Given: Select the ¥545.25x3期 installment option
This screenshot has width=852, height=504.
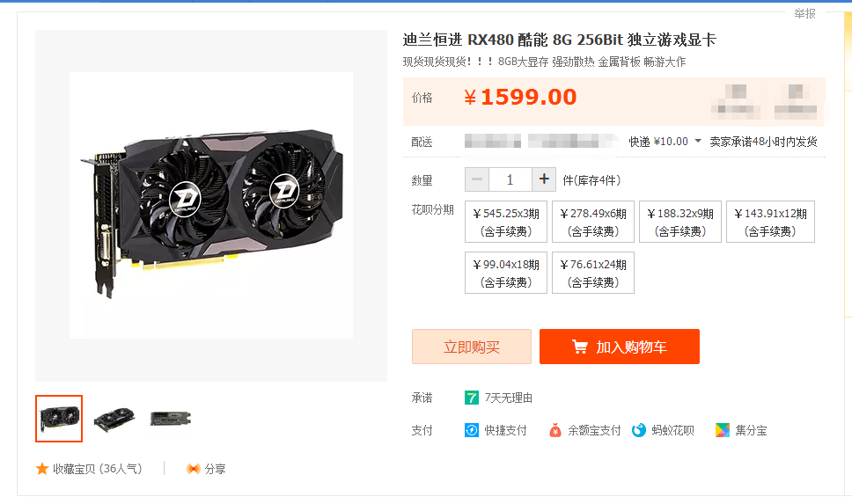Looking at the screenshot, I should [506, 222].
